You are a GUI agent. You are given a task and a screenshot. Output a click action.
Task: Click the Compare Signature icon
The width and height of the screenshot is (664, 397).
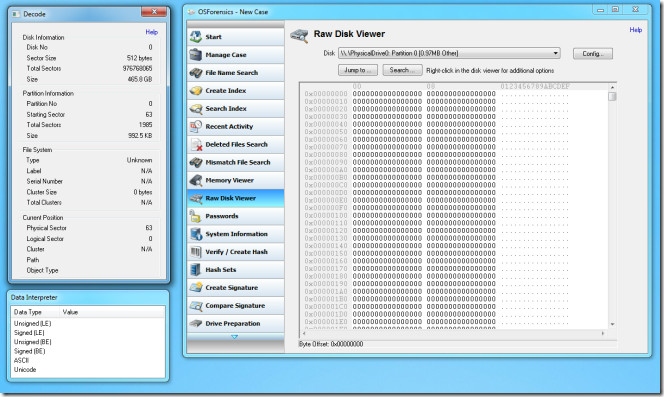[x=196, y=305]
